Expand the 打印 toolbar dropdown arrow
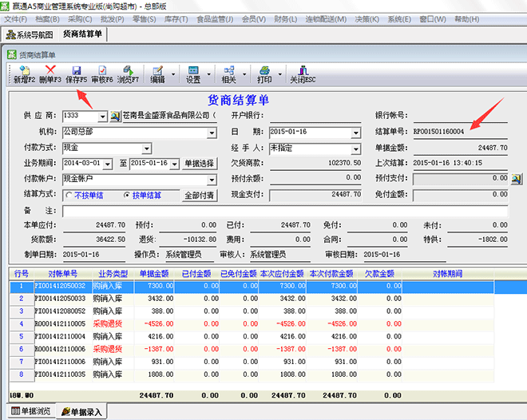The image size is (527, 420). [x=280, y=74]
